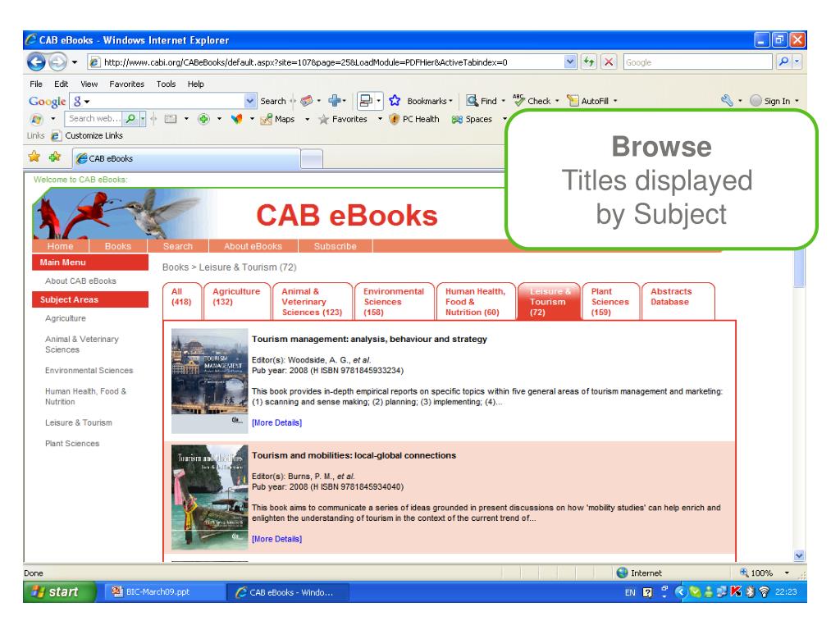Open the View menu

89,84
